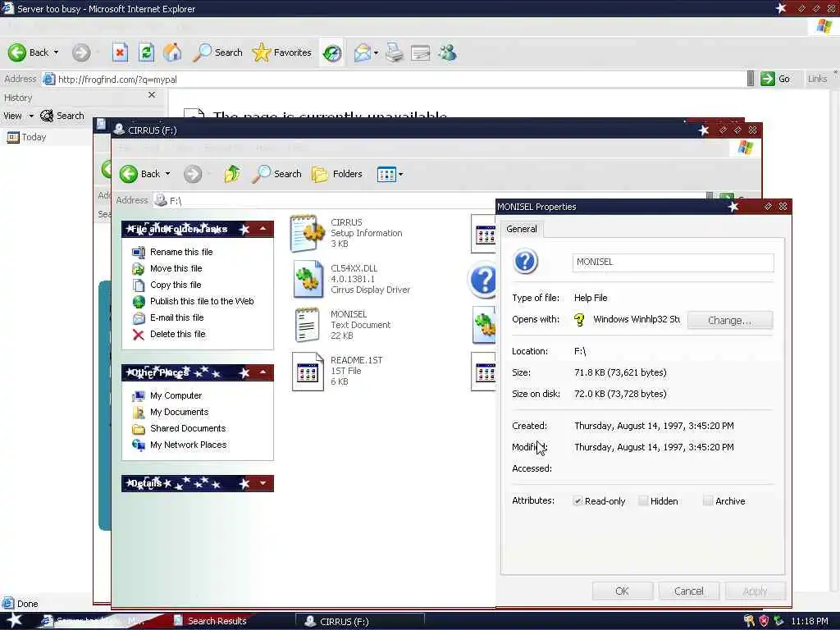Click the Start button on taskbar
This screenshot has width=840, height=630.
coord(15,621)
